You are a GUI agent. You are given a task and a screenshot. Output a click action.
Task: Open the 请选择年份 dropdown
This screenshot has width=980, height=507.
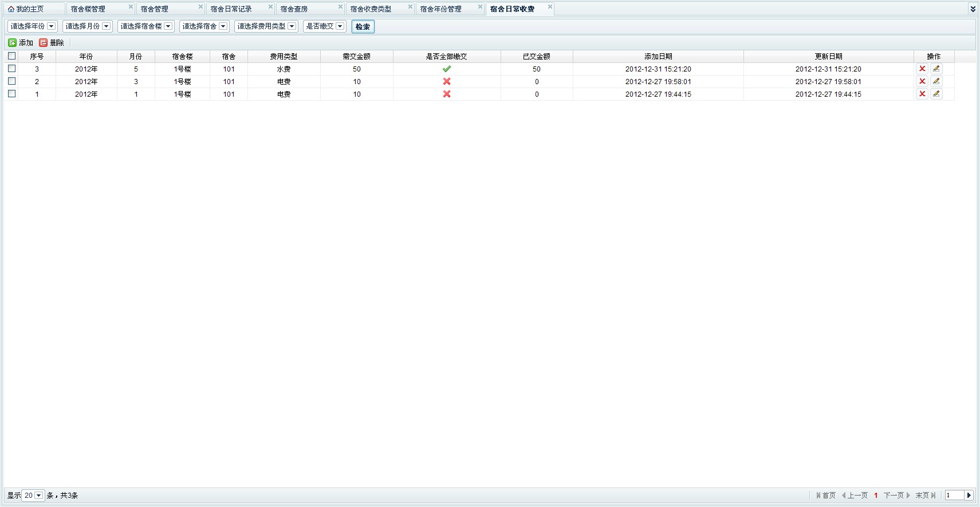tap(52, 26)
